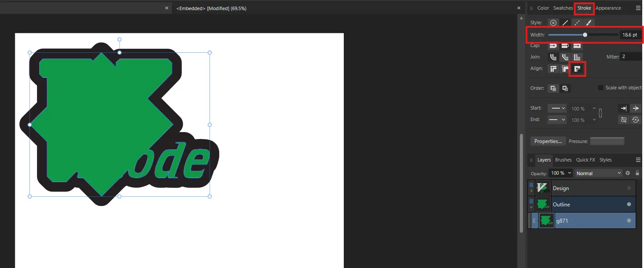Open the Start arrowhead dropdown
Viewport: 644px width, 268px height.
(557, 108)
